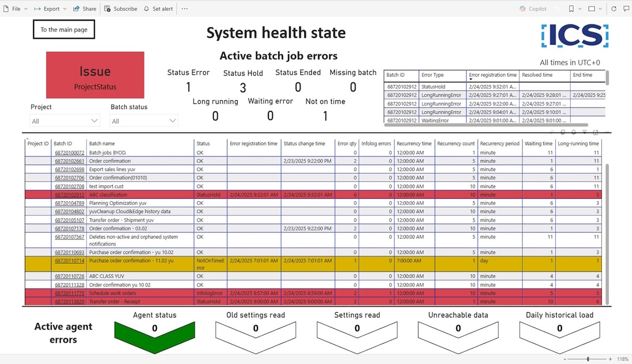The image size is (632, 364).
Task: Sort by Error registration time column in errors table
Action: point(493,75)
